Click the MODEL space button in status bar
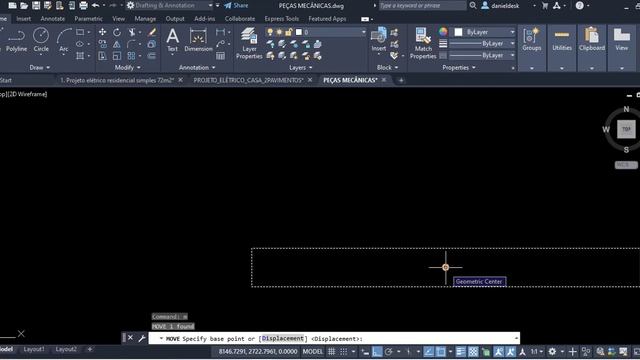The image size is (640, 360). click(x=313, y=351)
